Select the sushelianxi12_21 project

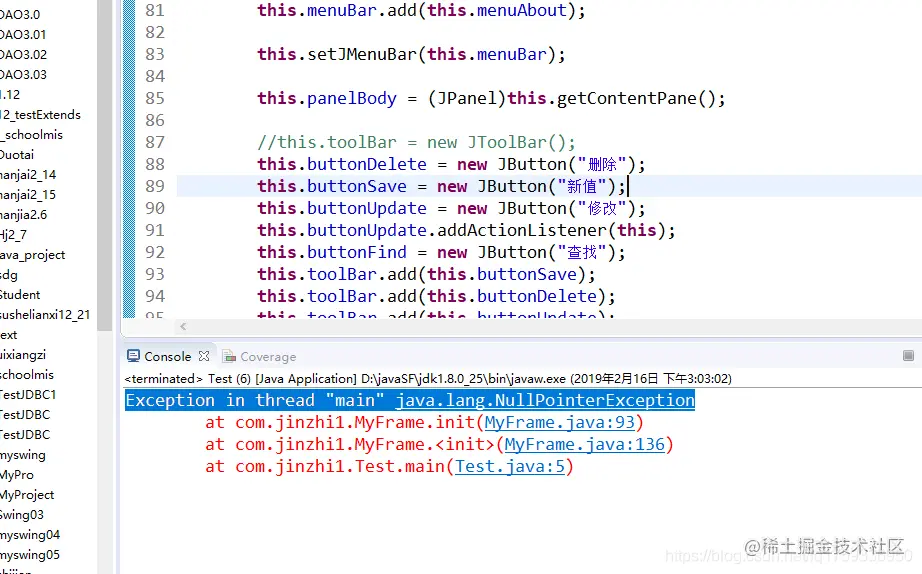coord(45,315)
